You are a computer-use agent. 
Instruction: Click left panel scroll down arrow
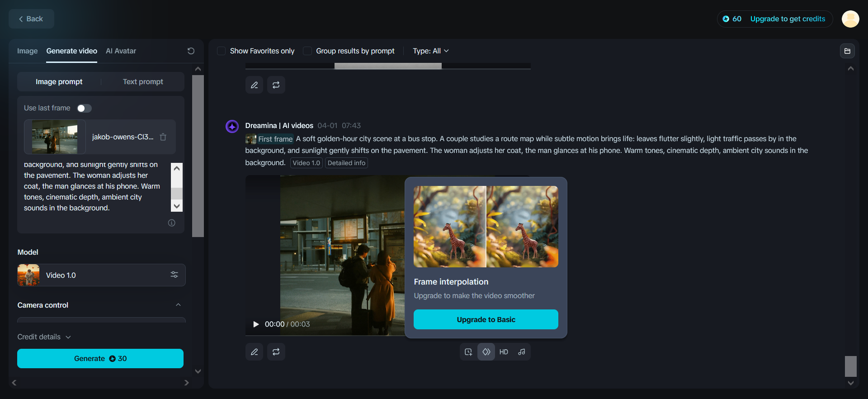(198, 371)
